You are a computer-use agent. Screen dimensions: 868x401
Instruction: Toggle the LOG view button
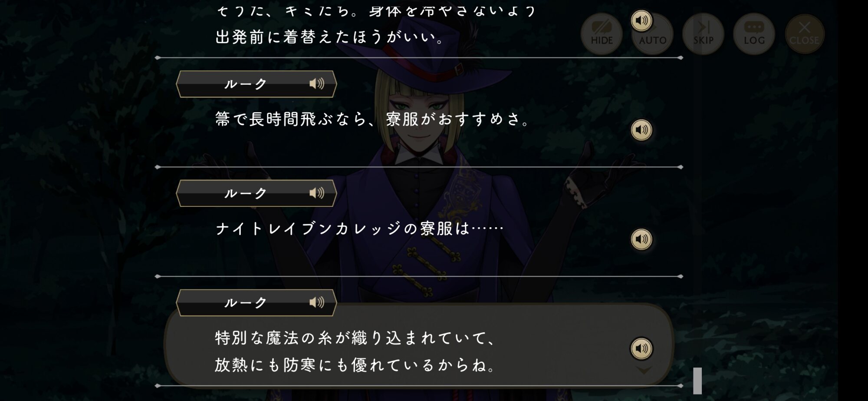click(754, 34)
